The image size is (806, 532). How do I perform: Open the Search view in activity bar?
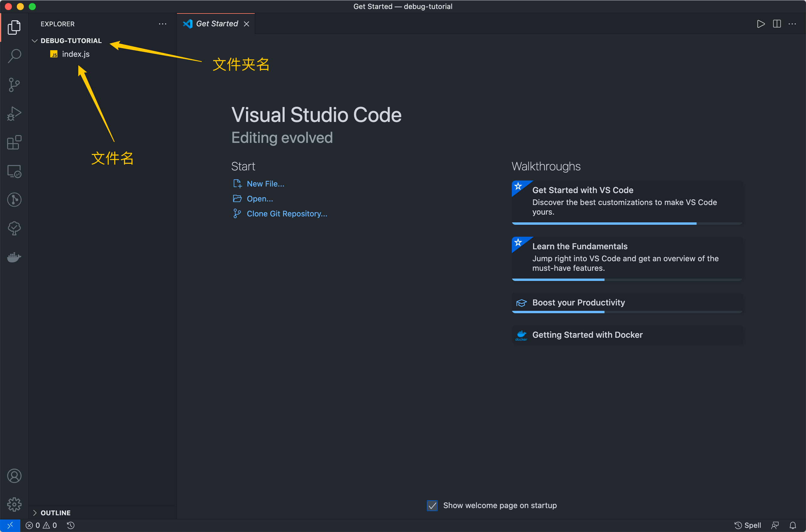coord(14,56)
